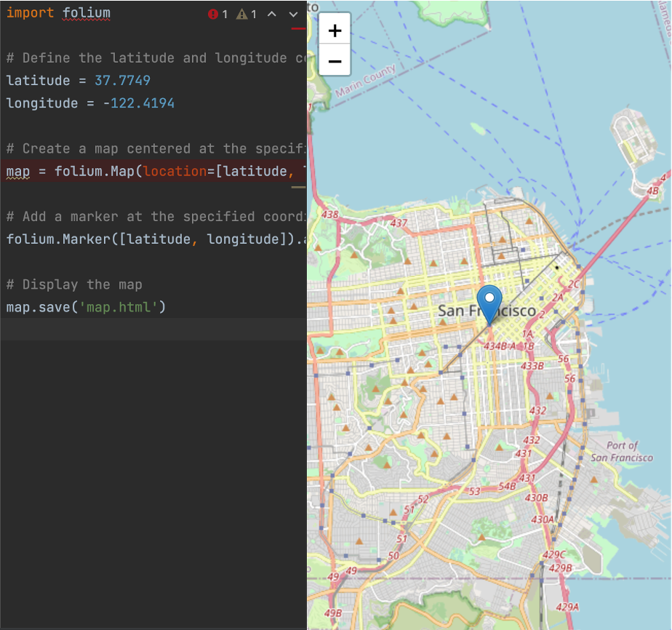
Task: Click the underlined folium import
Action: pyautogui.click(x=87, y=12)
